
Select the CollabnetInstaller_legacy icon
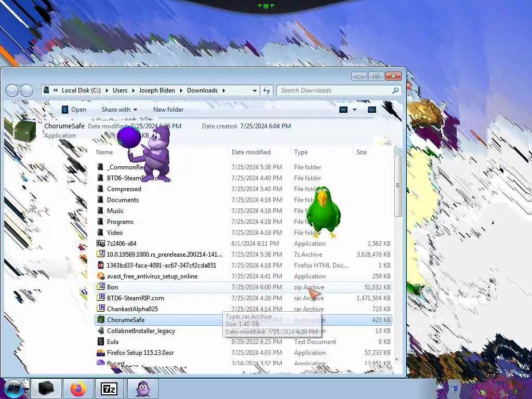point(101,330)
